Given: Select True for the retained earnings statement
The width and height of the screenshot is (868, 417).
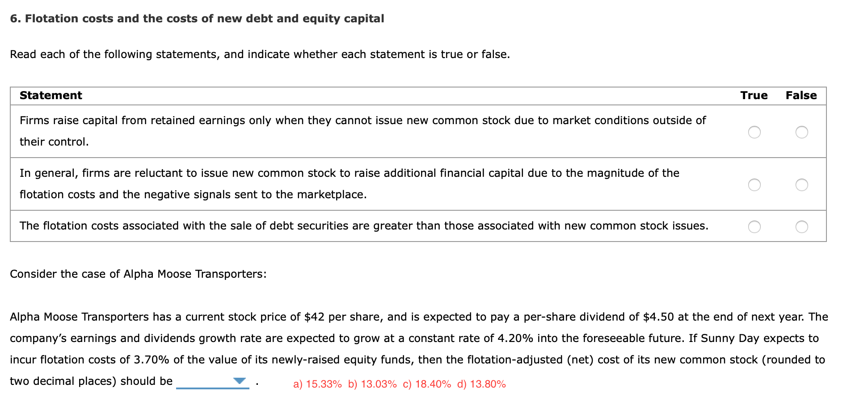Looking at the screenshot, I should click(x=754, y=132).
